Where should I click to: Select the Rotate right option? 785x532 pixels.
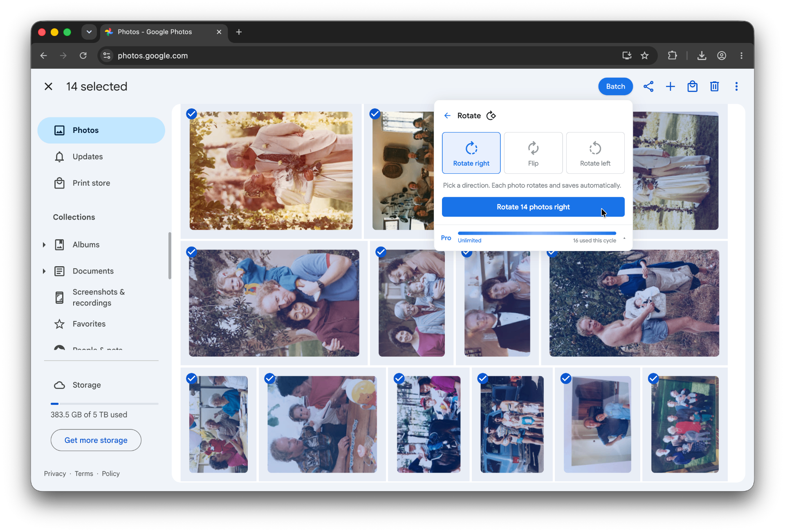coord(471,153)
